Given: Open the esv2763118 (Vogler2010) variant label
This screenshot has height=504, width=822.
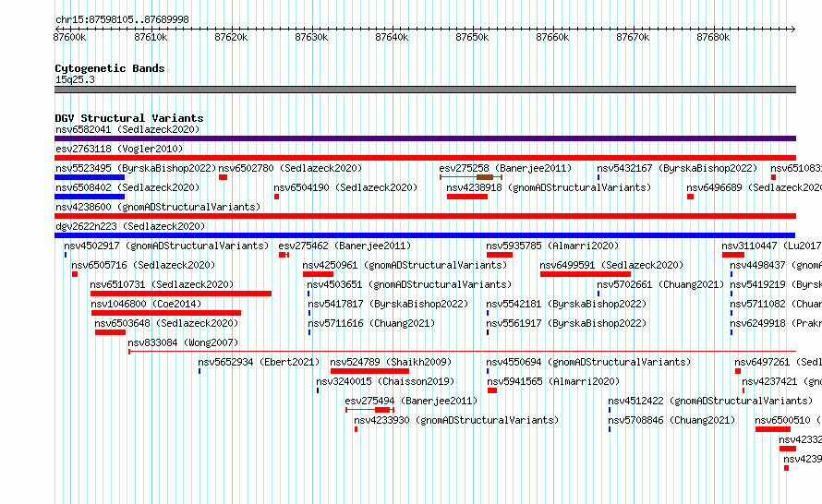Looking at the screenshot, I should click(x=119, y=149).
